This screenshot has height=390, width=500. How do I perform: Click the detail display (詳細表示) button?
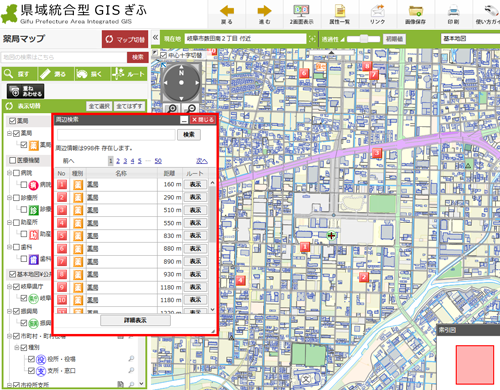coord(135,320)
